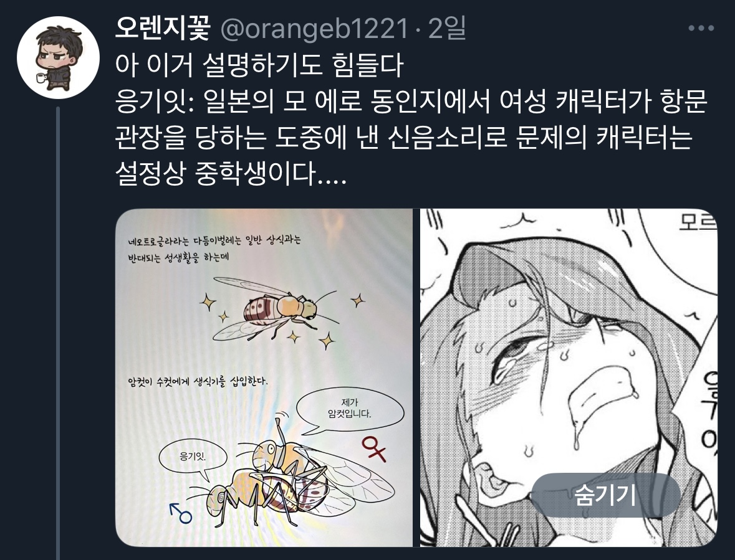
Task: Click the 제가 암컷입니다 speech bubble
Action: tap(350, 409)
